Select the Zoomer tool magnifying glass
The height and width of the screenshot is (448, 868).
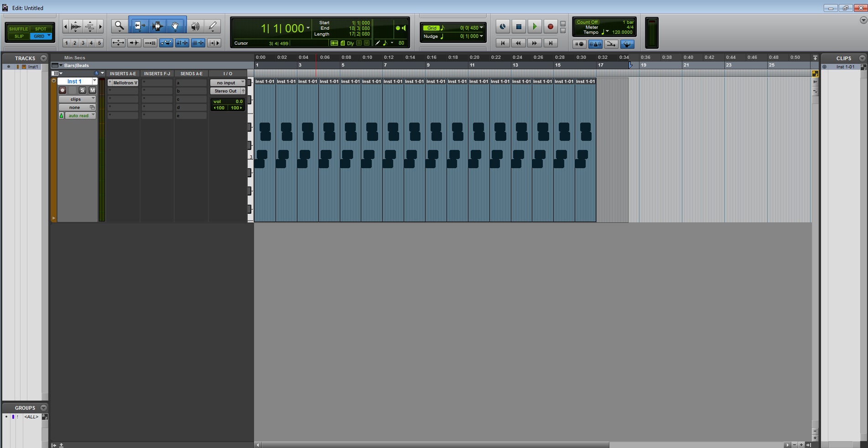pyautogui.click(x=120, y=26)
